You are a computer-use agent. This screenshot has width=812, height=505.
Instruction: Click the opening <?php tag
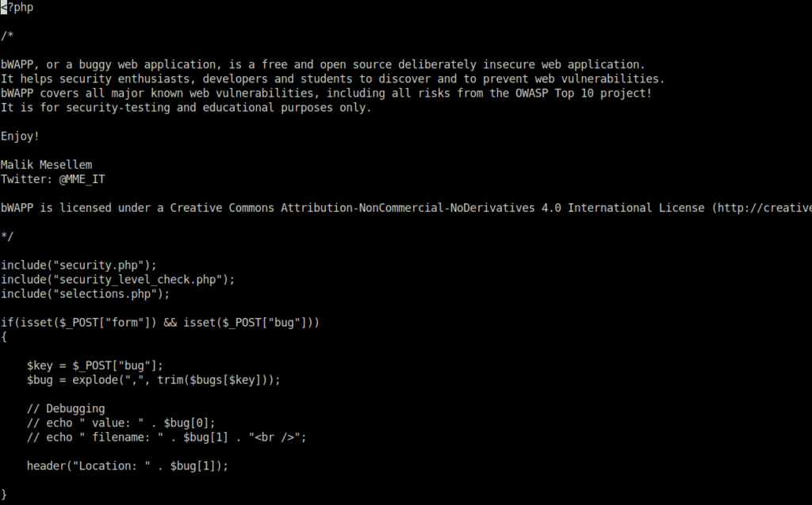[x=17, y=7]
